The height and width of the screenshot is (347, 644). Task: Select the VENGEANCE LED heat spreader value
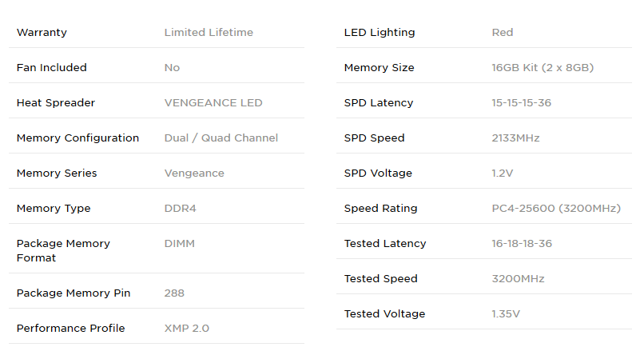click(213, 103)
